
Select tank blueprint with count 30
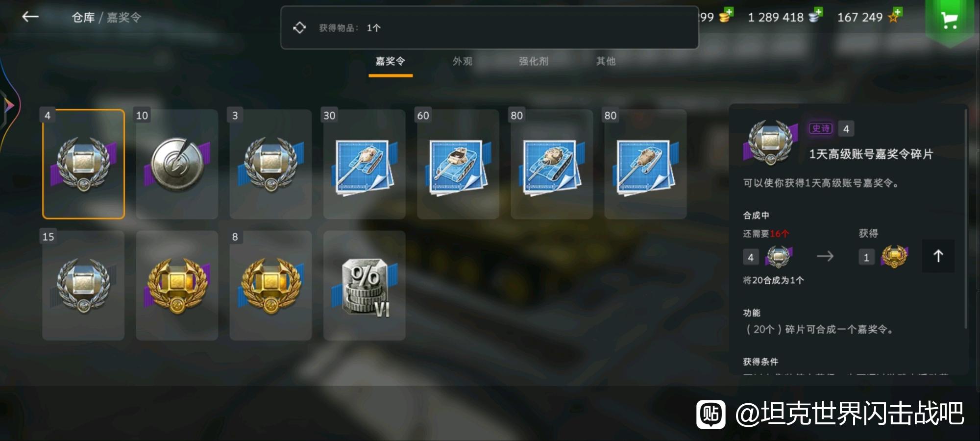364,164
